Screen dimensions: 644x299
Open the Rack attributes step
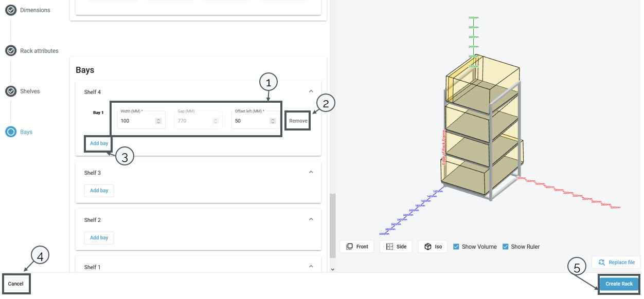coord(39,51)
